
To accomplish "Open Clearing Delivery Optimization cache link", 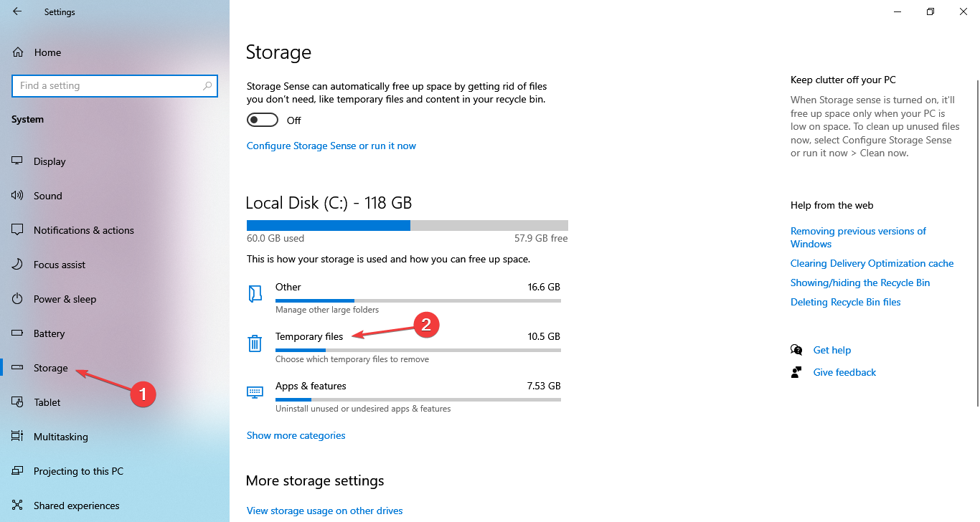I will [x=872, y=263].
